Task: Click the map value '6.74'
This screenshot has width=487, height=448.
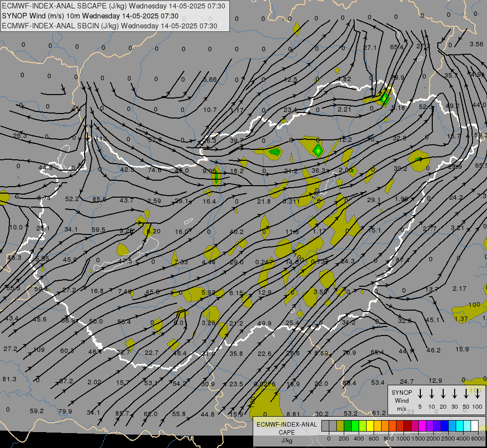Action: tap(44, 198)
